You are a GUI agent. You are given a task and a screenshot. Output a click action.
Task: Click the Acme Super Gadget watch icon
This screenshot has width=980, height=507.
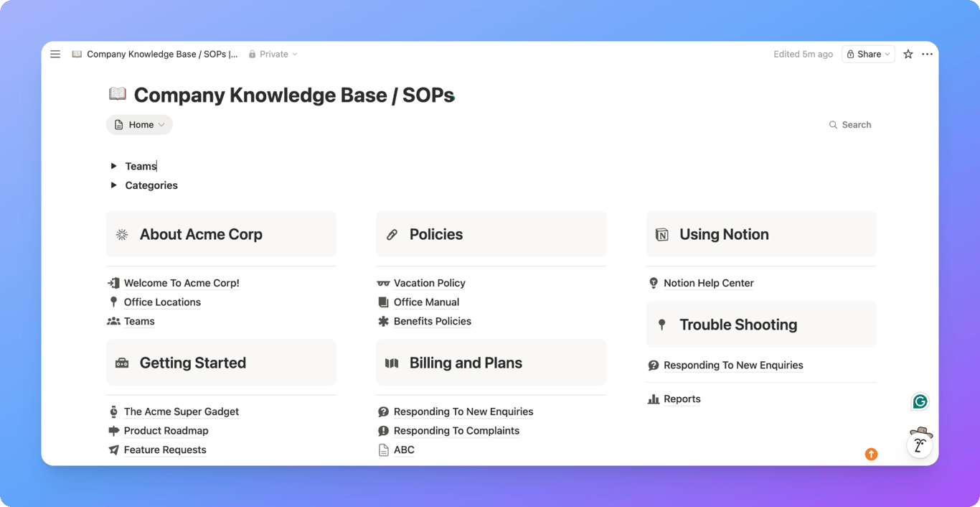click(x=113, y=411)
